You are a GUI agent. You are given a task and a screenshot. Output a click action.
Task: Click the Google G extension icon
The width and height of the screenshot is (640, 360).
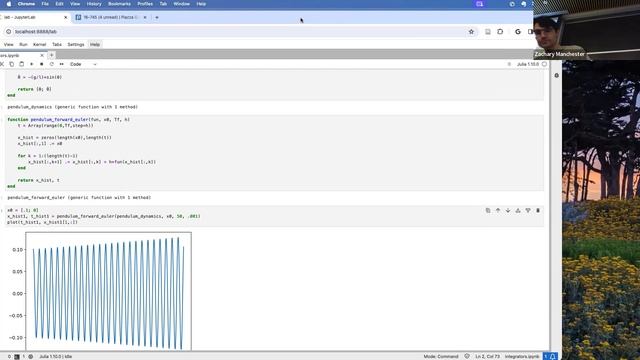tap(518, 31)
